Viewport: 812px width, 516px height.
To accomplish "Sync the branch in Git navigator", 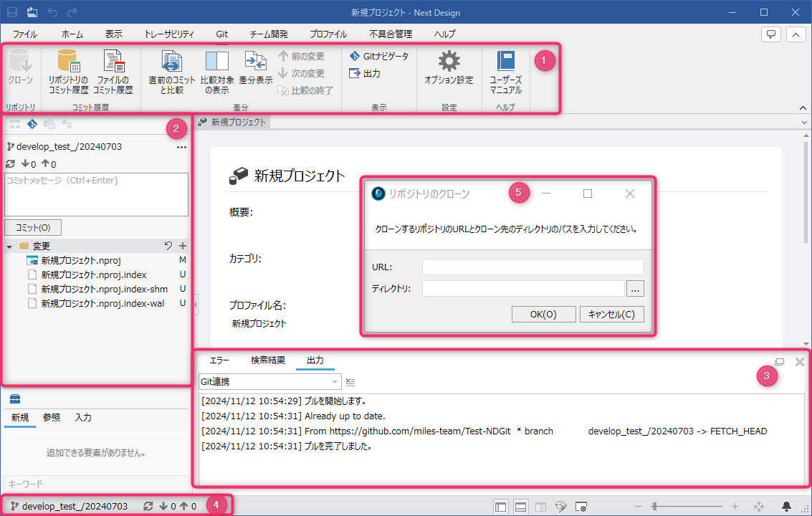I will point(10,163).
